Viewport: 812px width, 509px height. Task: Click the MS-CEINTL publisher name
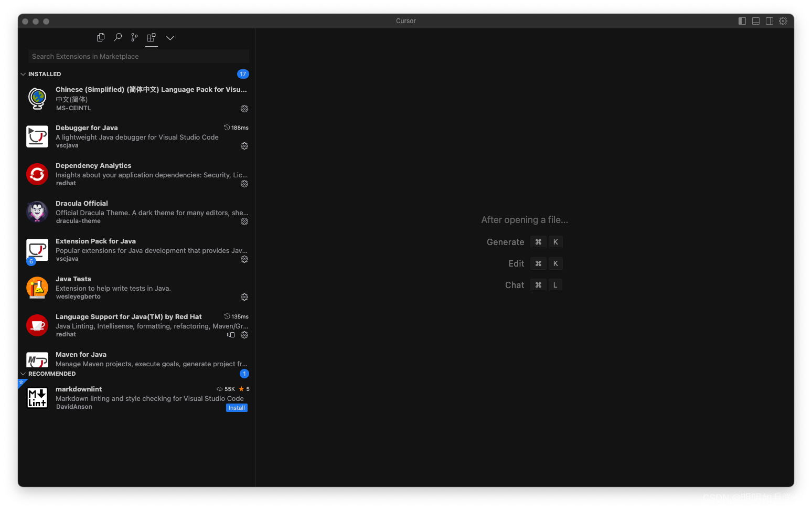click(x=73, y=108)
